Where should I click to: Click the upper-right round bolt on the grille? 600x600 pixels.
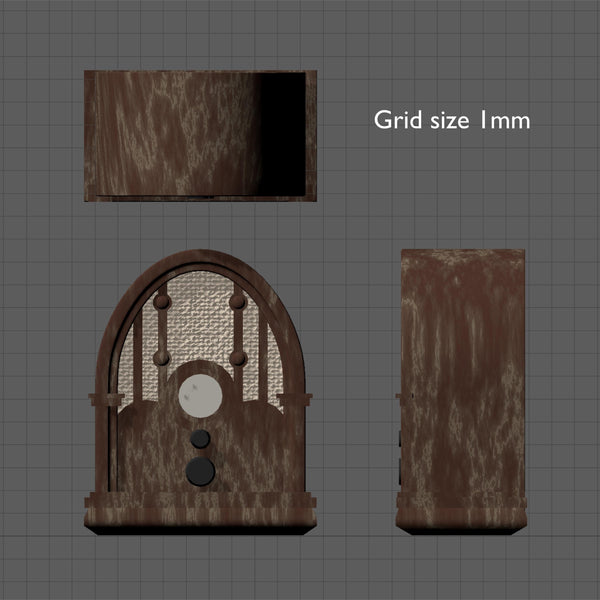[238, 301]
